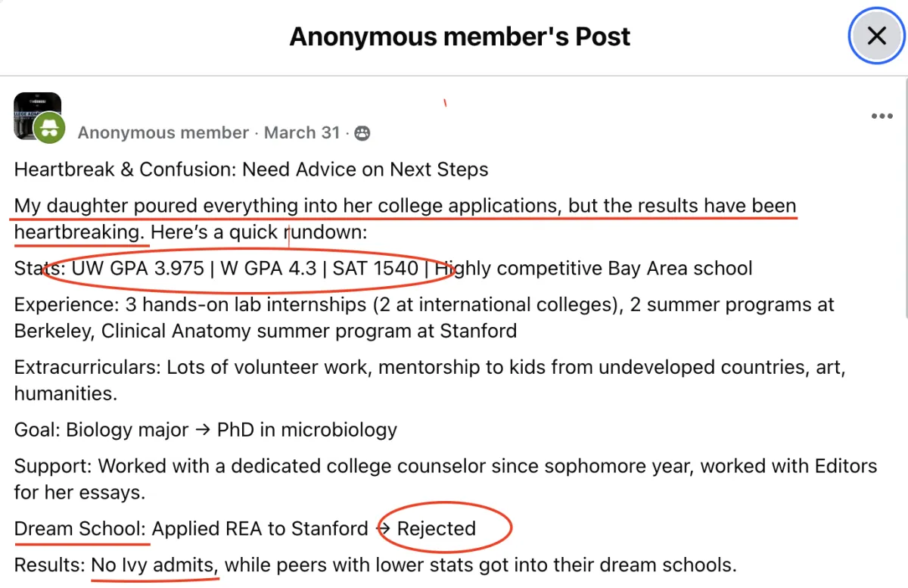This screenshot has height=588, width=908.
Task: Click the "Anonymous member's Post" dialog title
Action: click(x=459, y=36)
